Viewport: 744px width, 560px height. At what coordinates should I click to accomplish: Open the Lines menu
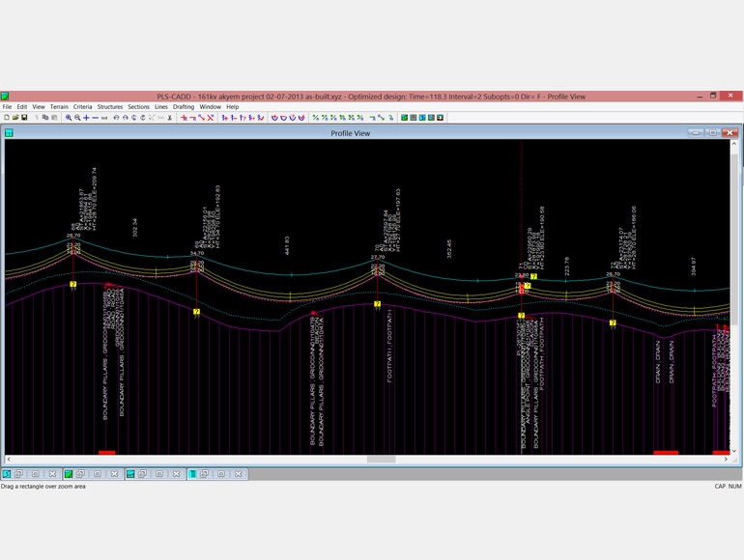point(160,106)
